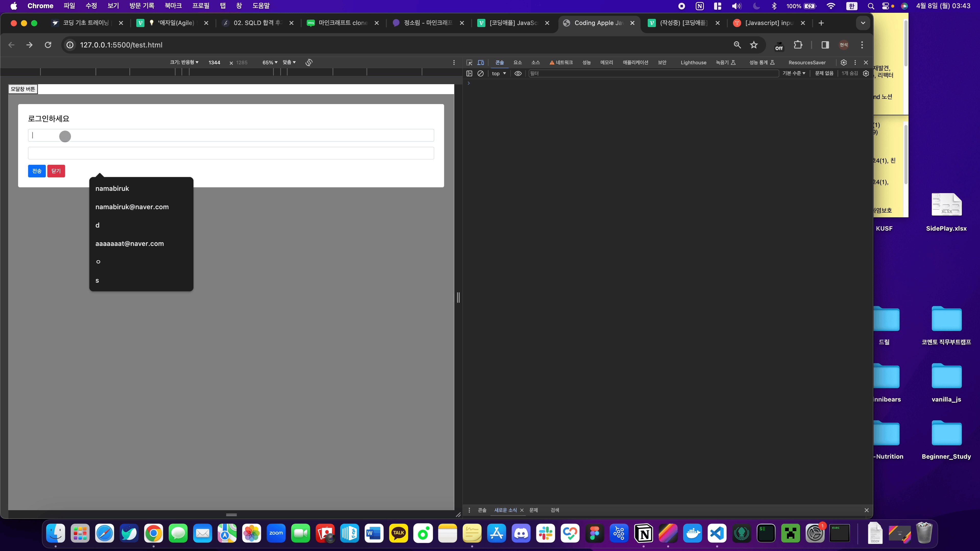Click the console 필터 filter input field
Screen dimensions: 980x551
coord(653,73)
